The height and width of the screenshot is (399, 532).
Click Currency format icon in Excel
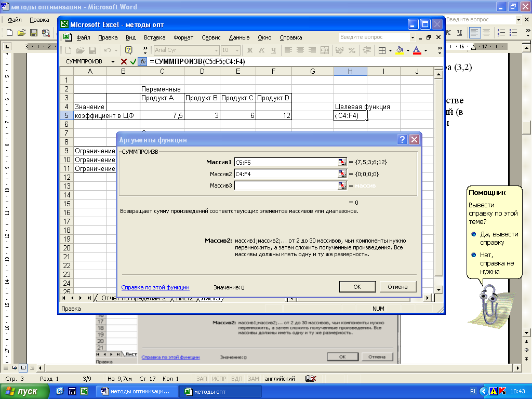tap(339, 50)
